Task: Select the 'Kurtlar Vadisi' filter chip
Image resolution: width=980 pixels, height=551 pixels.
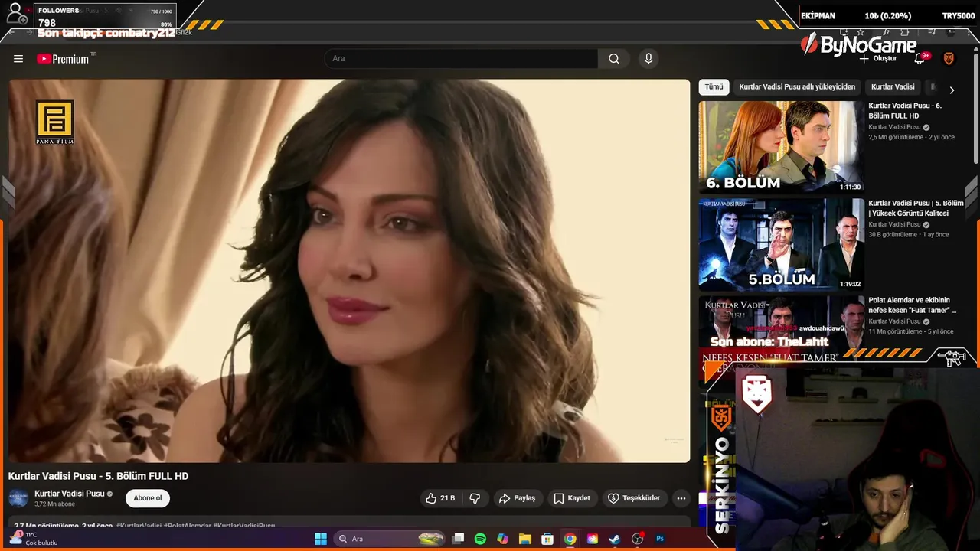Action: [x=893, y=87]
